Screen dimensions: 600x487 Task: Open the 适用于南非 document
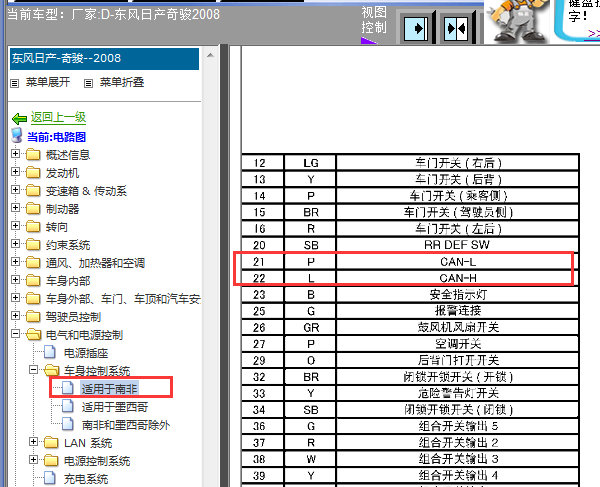click(109, 389)
